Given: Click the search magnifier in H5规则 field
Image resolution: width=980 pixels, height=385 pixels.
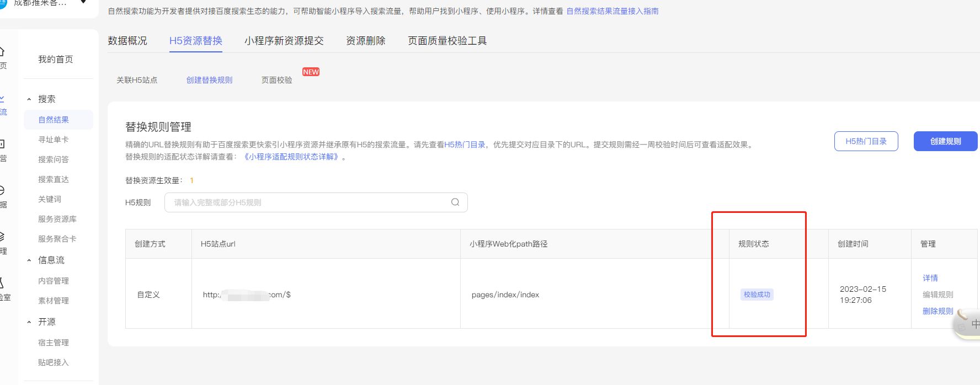Looking at the screenshot, I should pos(455,202).
